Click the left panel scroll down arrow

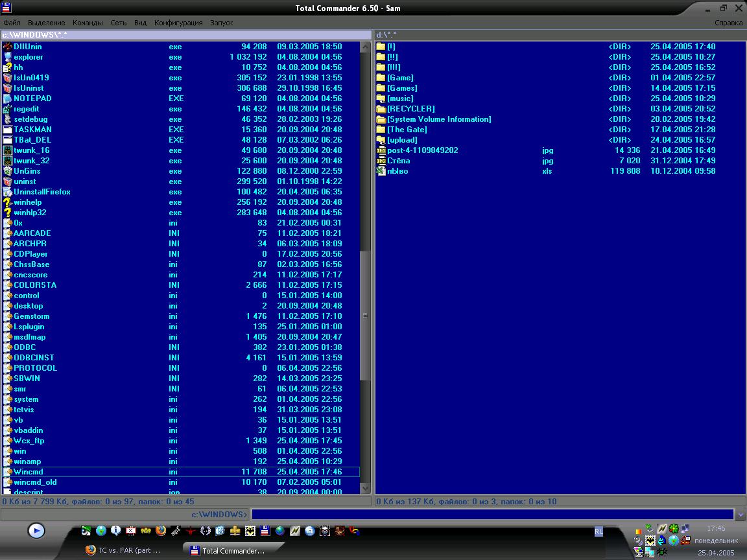pos(366,488)
